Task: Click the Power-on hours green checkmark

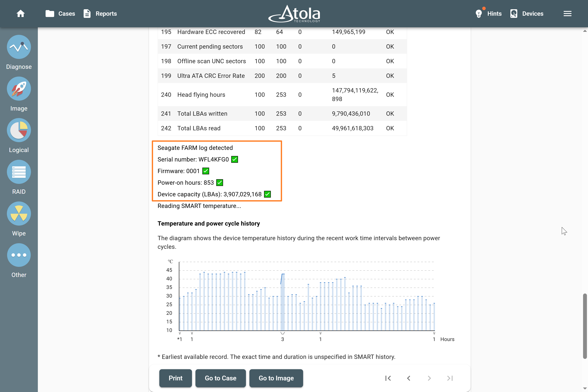Action: pos(220,183)
